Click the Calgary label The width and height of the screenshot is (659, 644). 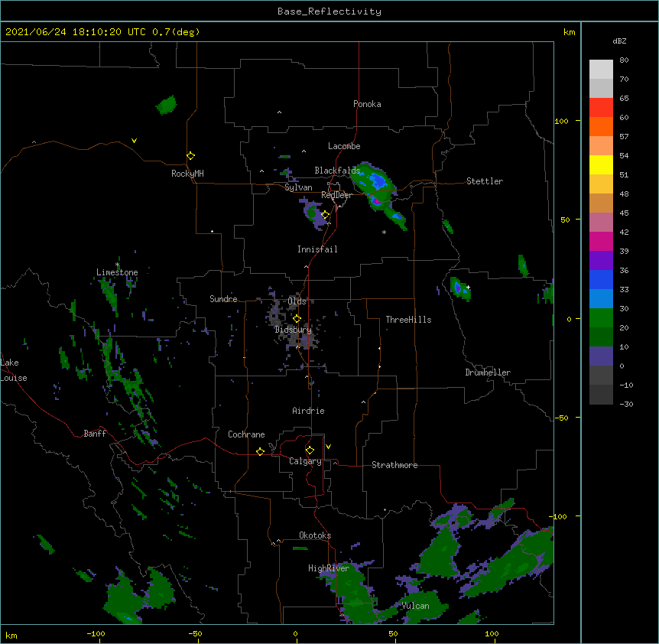306,461
